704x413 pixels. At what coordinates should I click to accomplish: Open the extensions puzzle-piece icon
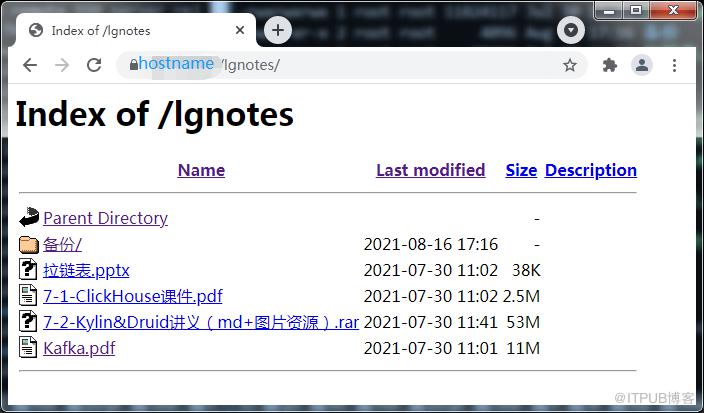coord(609,66)
